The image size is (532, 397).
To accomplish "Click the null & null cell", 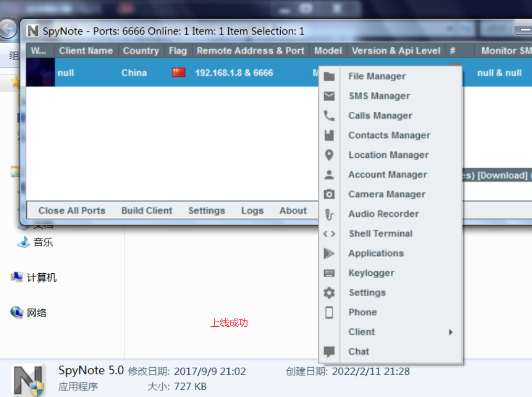I will click(499, 73).
